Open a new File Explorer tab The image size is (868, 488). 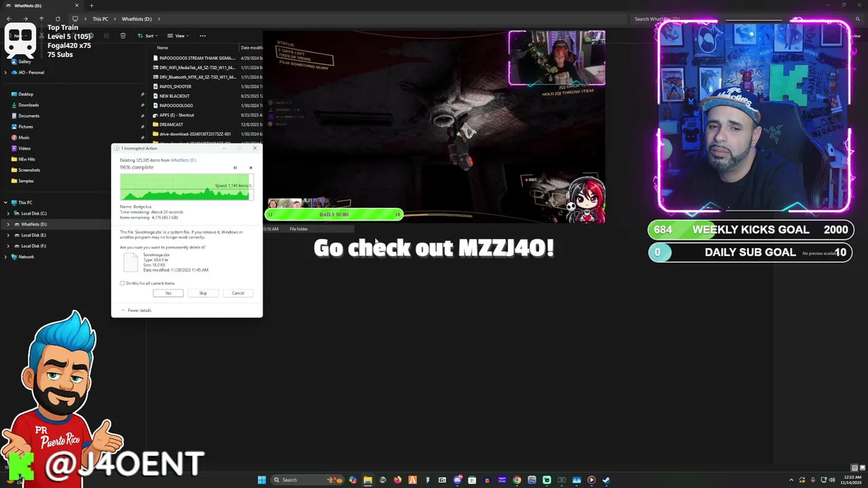pyautogui.click(x=92, y=5)
